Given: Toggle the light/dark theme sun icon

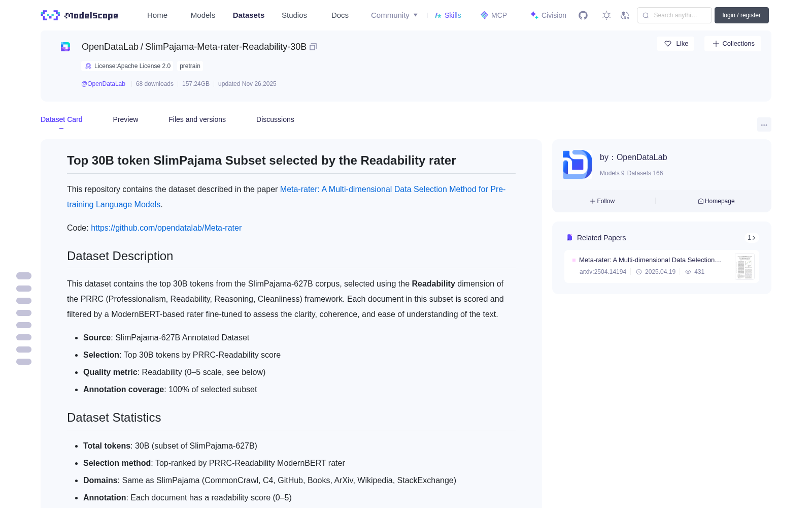Looking at the screenshot, I should click(x=606, y=15).
